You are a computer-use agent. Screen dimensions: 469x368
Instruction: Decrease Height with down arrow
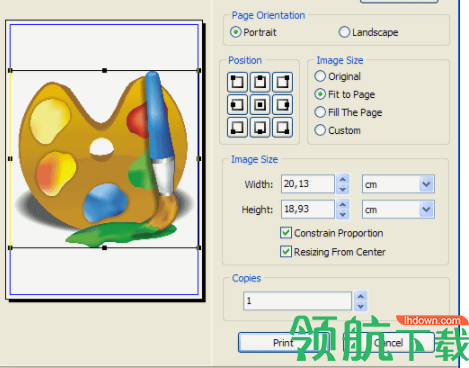[x=343, y=214]
